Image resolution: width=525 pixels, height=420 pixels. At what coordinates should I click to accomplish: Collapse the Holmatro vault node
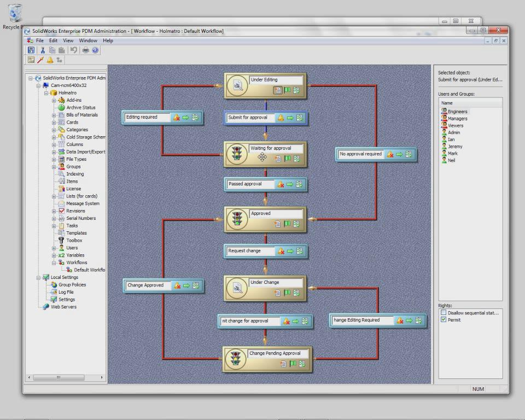coord(46,93)
